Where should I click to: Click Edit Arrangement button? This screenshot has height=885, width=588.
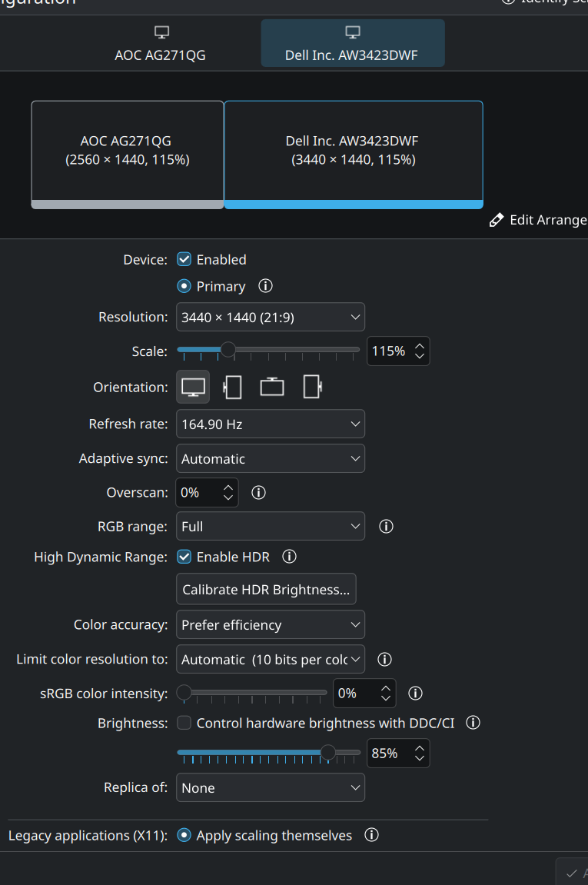(538, 220)
